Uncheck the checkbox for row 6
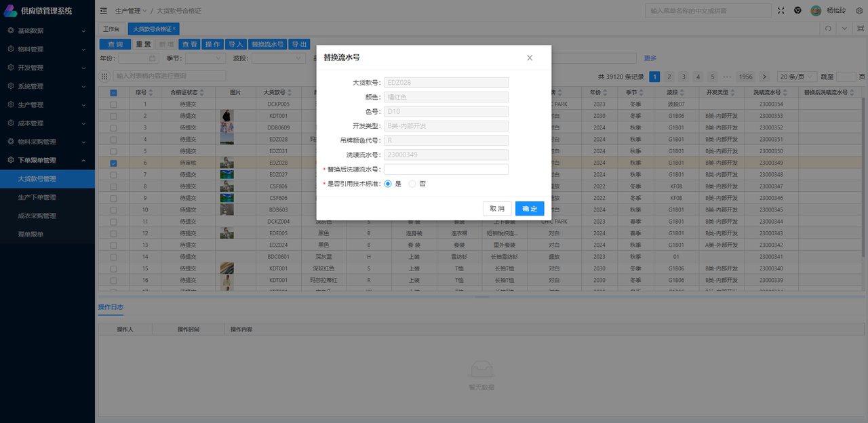This screenshot has width=868, height=423. pos(113,163)
